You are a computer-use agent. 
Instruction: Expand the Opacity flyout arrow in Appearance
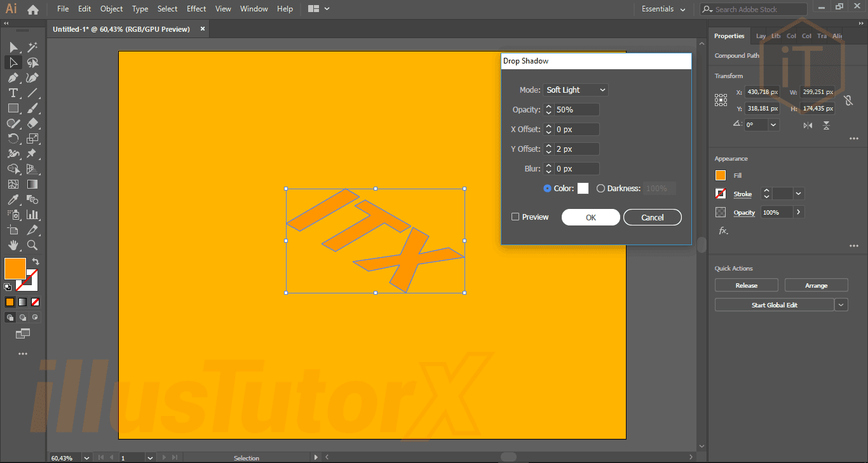[x=798, y=212]
